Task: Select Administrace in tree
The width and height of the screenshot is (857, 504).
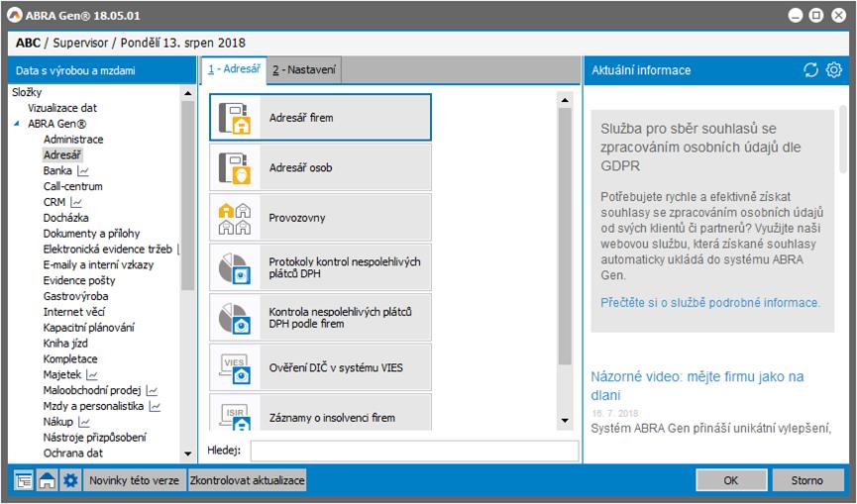Action: (73, 140)
